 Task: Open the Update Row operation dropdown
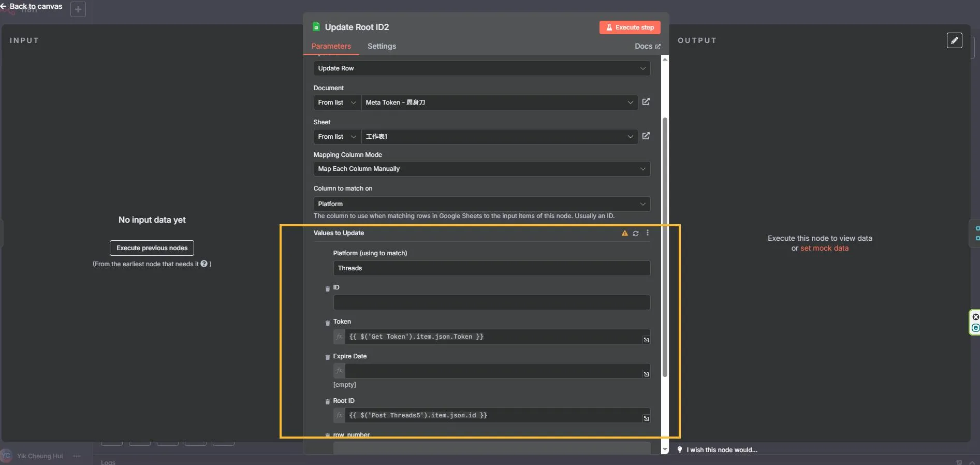point(481,68)
